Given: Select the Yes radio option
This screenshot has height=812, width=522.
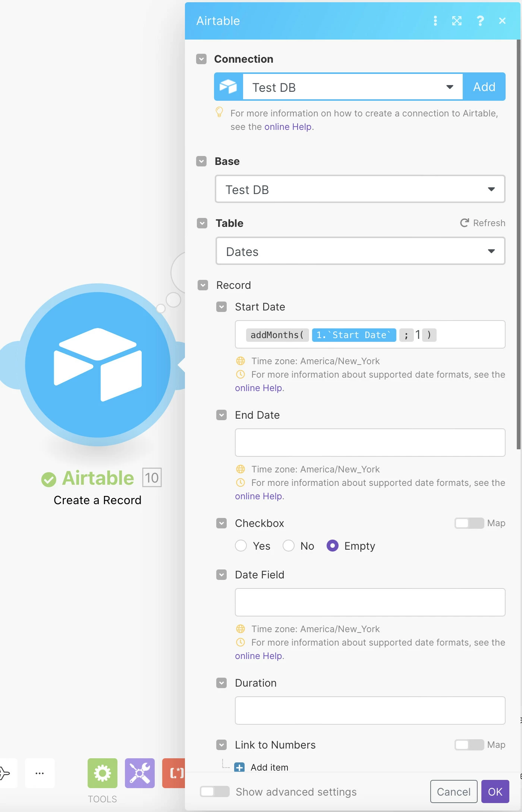Looking at the screenshot, I should (241, 546).
